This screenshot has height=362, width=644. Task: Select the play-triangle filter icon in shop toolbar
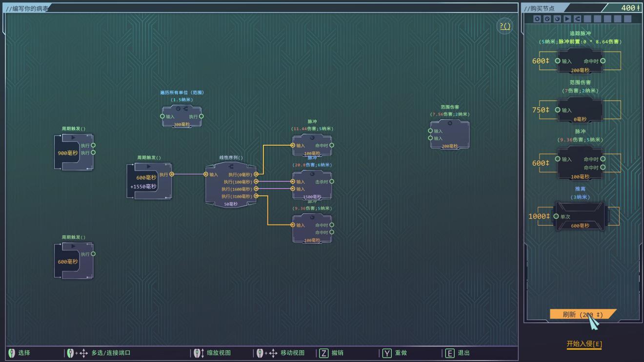pyautogui.click(x=567, y=19)
